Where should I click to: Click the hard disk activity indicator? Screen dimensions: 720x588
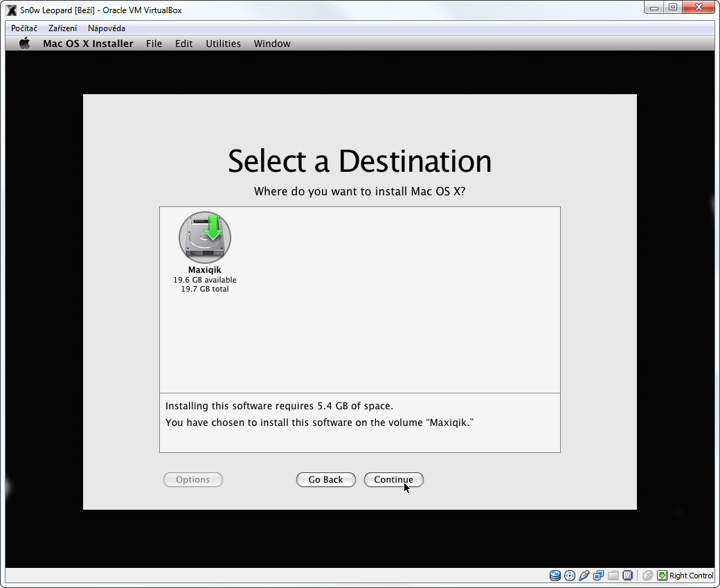click(x=555, y=575)
